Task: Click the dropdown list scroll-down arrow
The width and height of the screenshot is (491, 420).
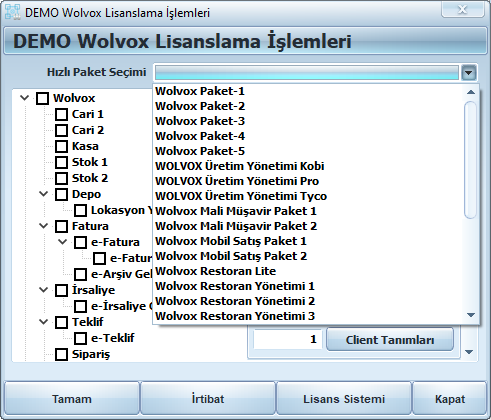Action: [x=471, y=315]
